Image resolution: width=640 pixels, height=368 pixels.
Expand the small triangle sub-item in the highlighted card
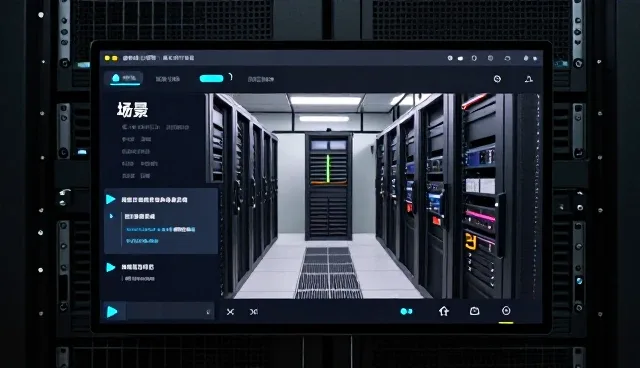click(x=111, y=216)
